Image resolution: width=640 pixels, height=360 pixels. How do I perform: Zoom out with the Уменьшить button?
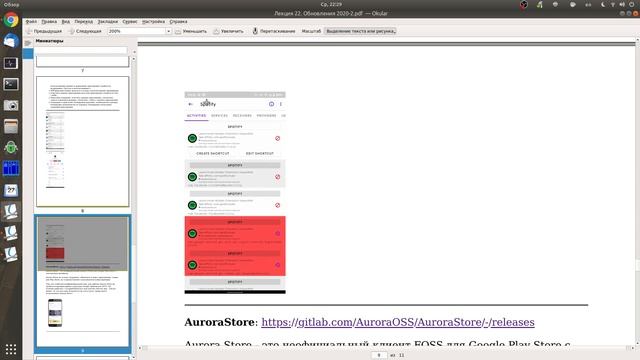pos(191,31)
